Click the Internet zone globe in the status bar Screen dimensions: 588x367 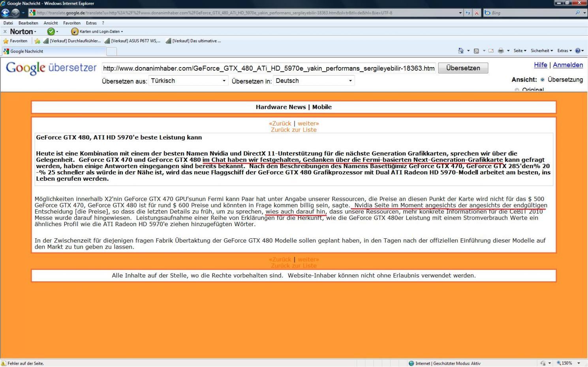click(411, 363)
